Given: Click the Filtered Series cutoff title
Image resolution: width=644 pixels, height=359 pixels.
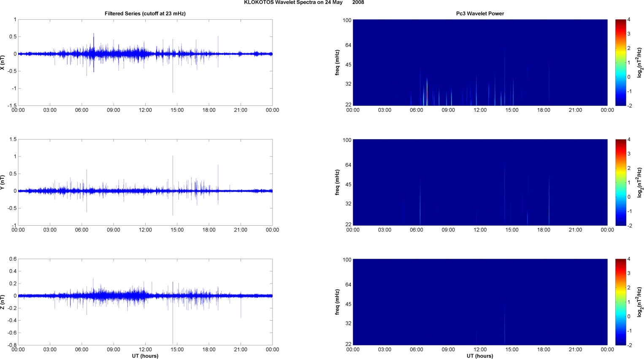Looking at the screenshot, I should pyautogui.click(x=145, y=13).
